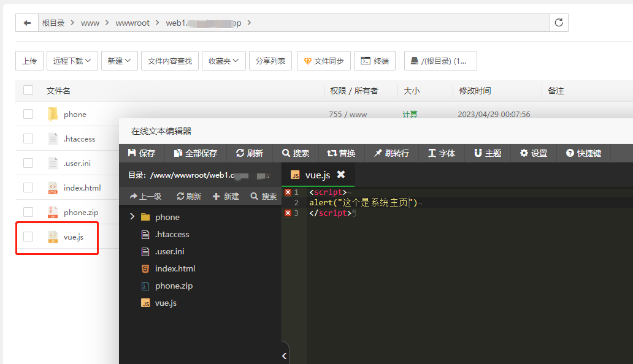Click the index.html file icon in file list

[53, 188]
